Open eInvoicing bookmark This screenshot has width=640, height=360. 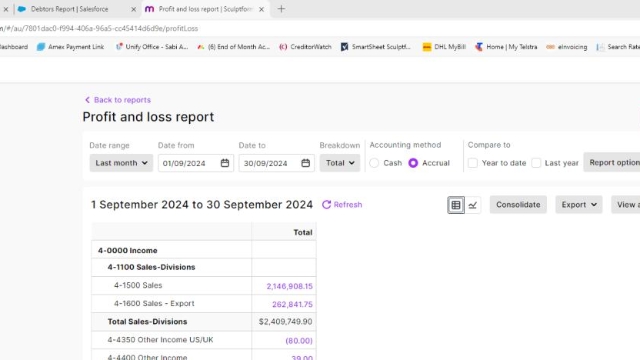[x=567, y=47]
